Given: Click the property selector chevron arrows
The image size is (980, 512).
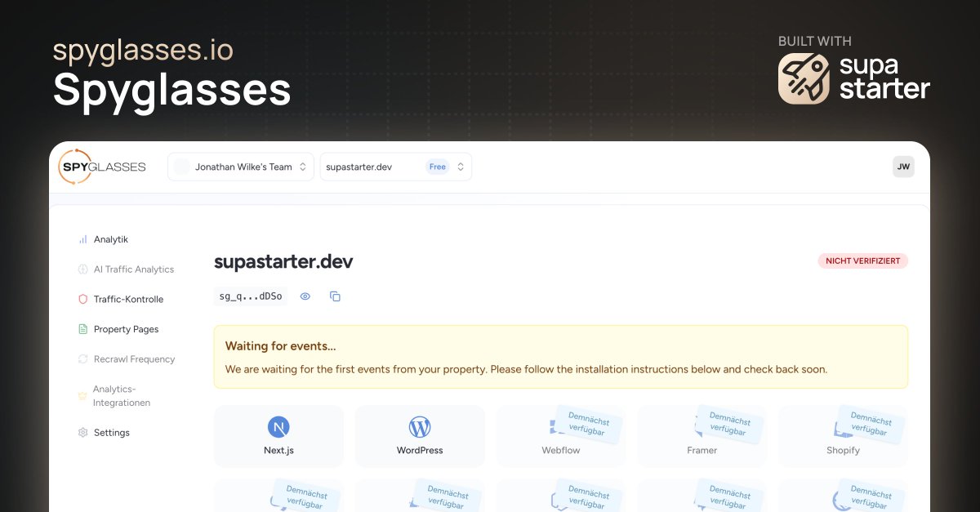Looking at the screenshot, I should click(461, 167).
